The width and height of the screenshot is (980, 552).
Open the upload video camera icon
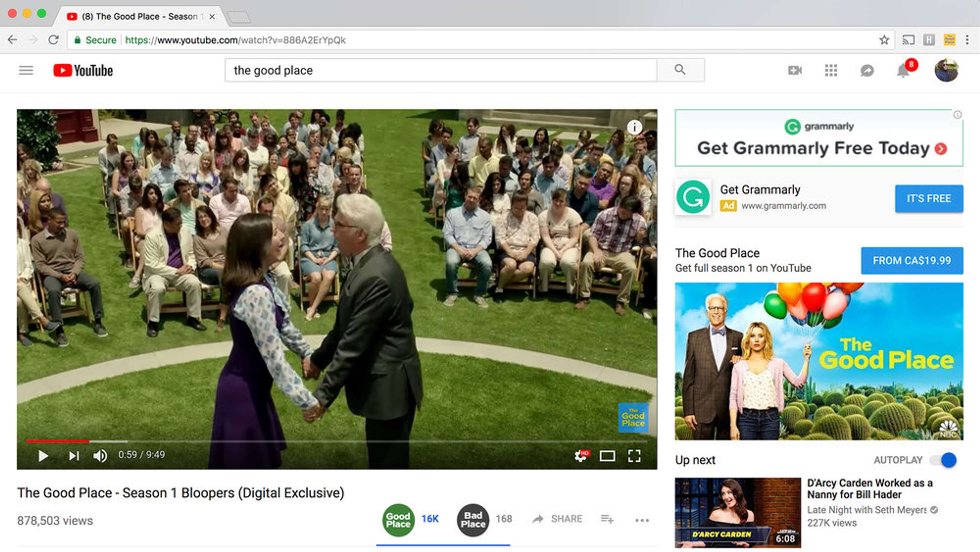795,70
